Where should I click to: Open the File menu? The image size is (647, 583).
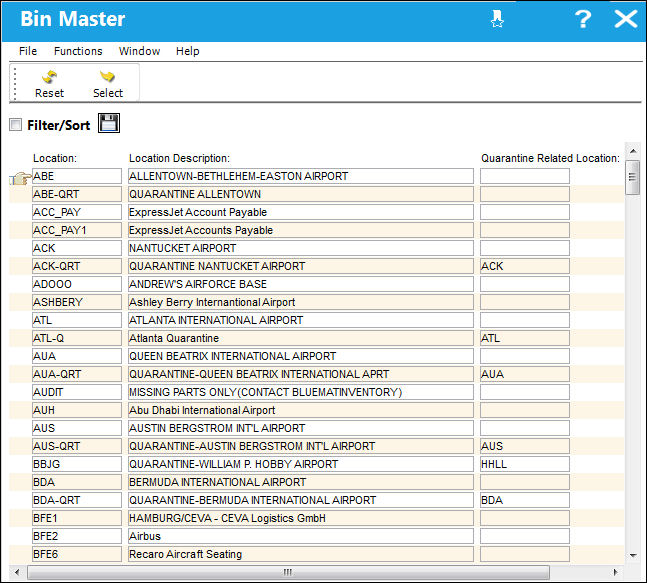(28, 51)
